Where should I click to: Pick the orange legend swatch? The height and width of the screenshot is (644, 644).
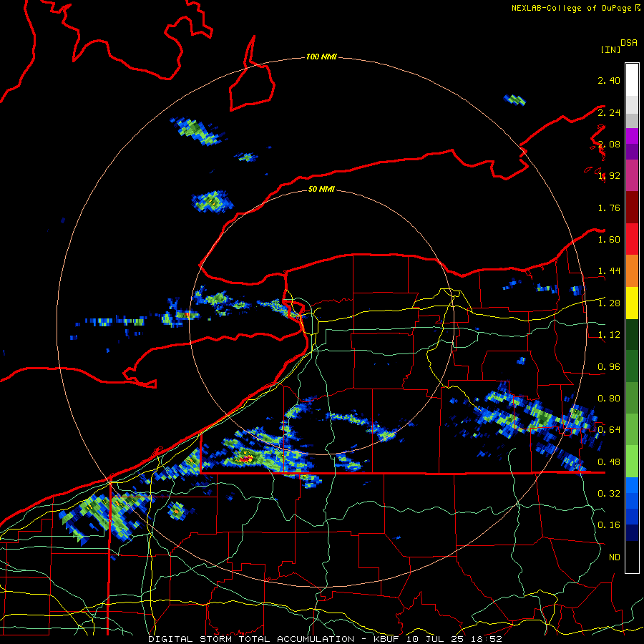[x=632, y=271]
